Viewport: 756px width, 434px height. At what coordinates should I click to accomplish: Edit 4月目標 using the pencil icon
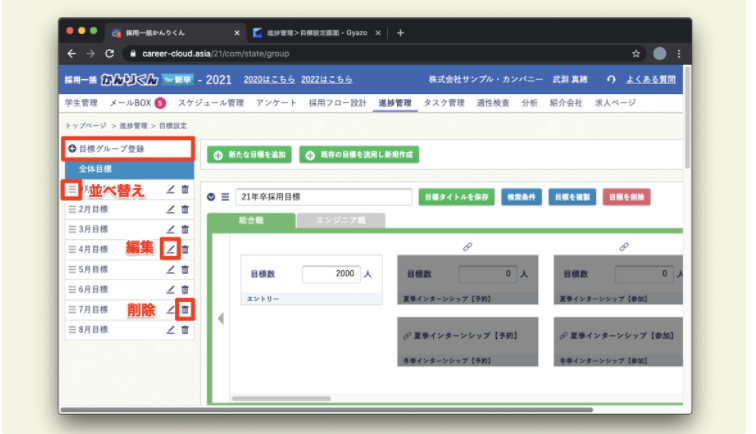coord(170,249)
